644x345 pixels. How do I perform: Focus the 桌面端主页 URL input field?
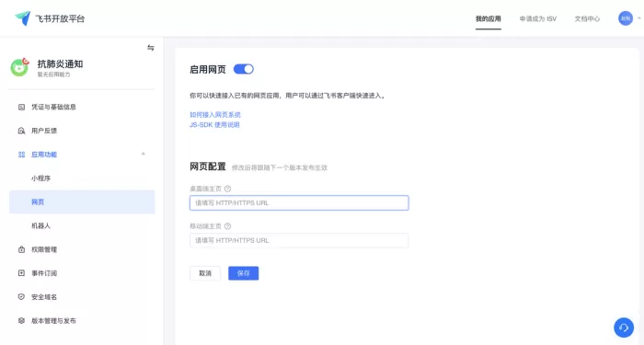299,203
